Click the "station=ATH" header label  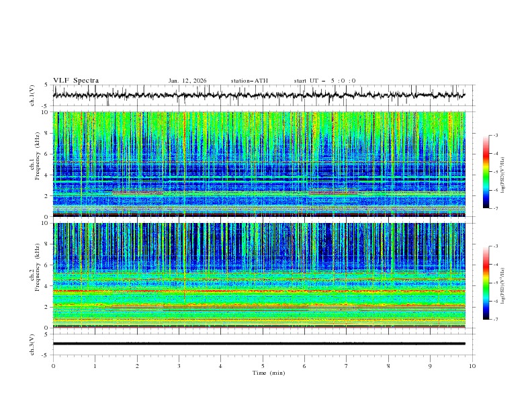pyautogui.click(x=249, y=81)
